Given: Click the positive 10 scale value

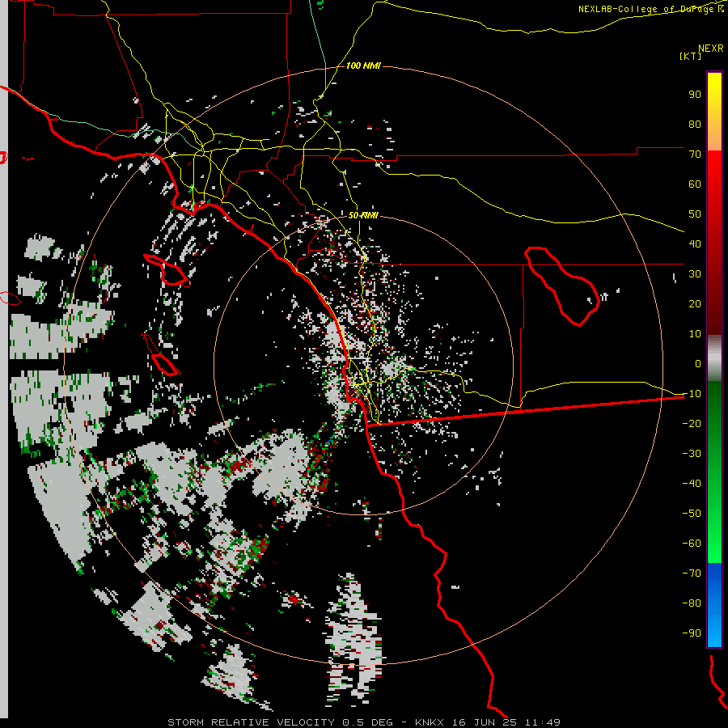Looking at the screenshot, I should coord(695,334).
